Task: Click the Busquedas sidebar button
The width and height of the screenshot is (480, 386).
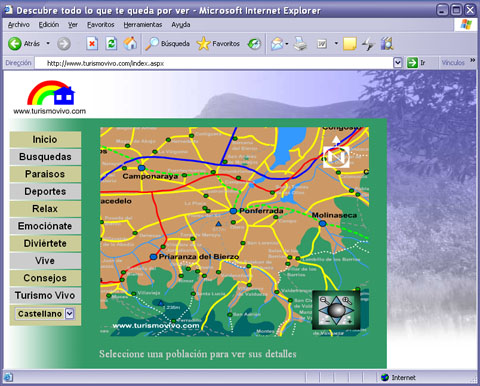Action: click(x=45, y=157)
